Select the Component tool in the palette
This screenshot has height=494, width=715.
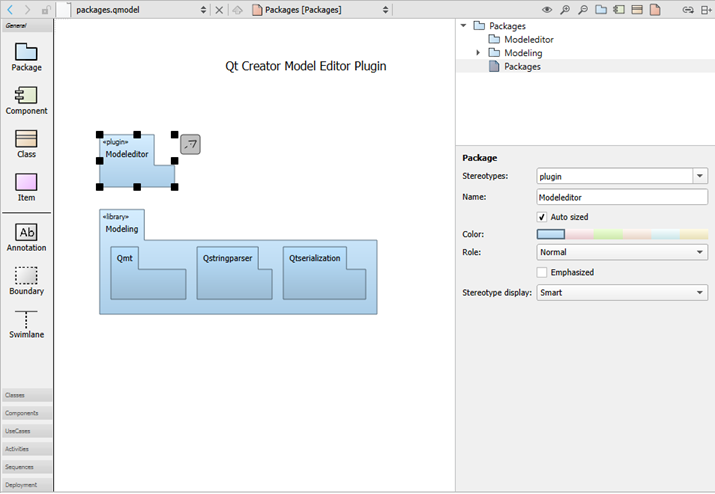coord(26,99)
